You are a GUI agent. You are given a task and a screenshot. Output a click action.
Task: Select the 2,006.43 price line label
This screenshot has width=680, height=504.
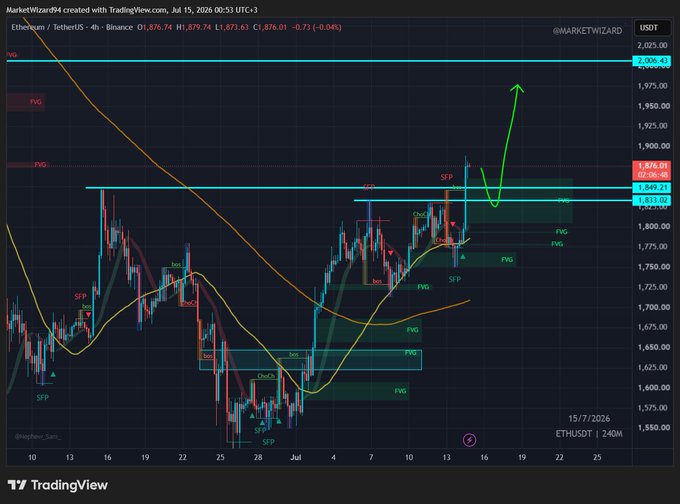coord(651,60)
